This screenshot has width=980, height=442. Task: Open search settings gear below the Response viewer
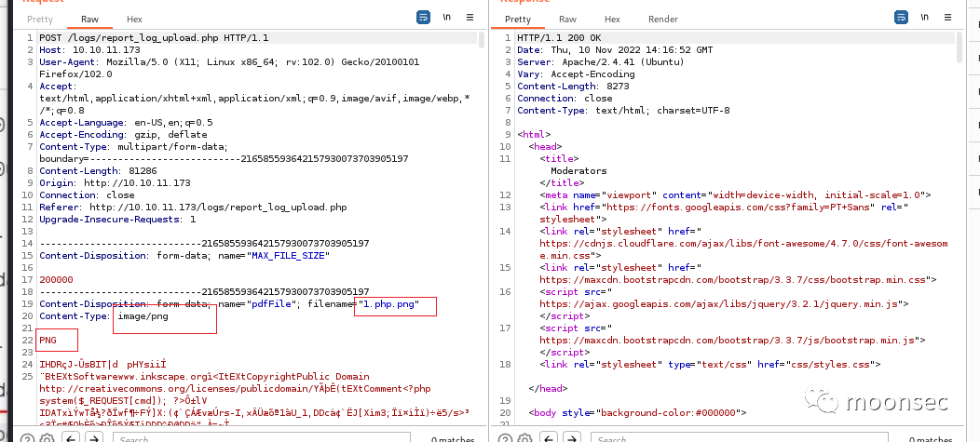click(525, 439)
